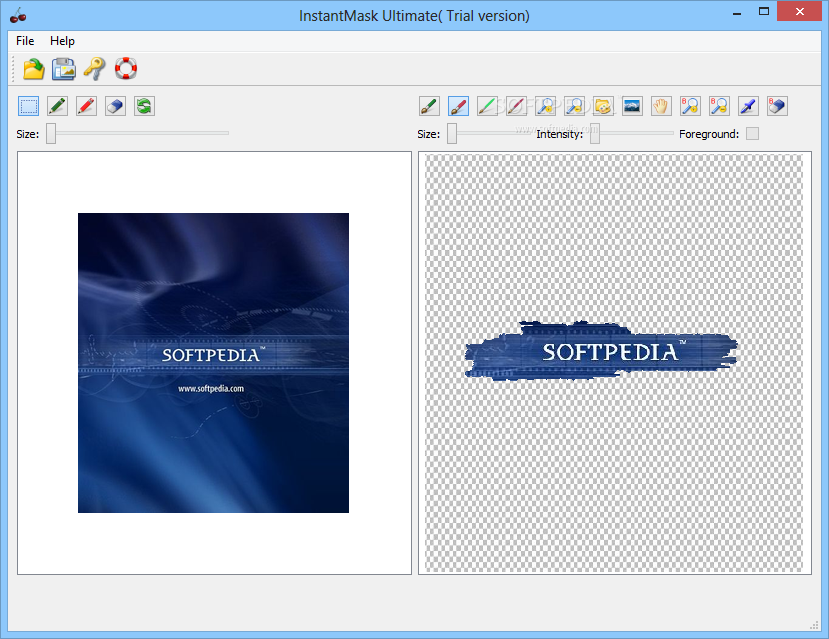This screenshot has height=639, width=829.
Task: Click the registration key icon
Action: coord(95,69)
